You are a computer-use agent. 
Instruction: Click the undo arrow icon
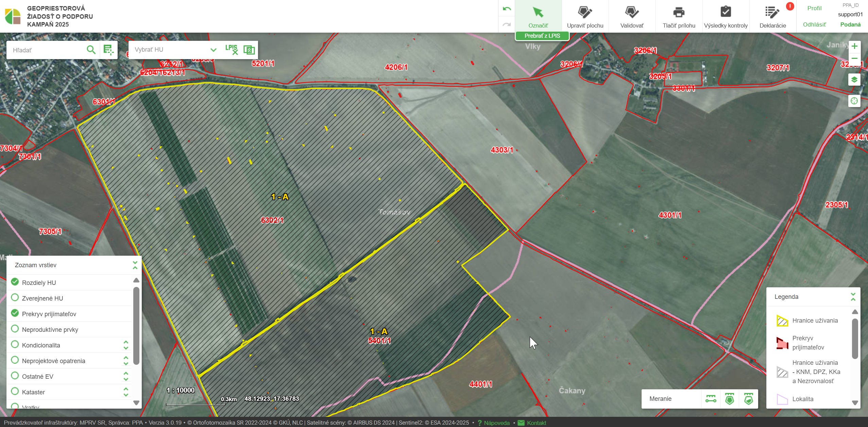pyautogui.click(x=507, y=9)
